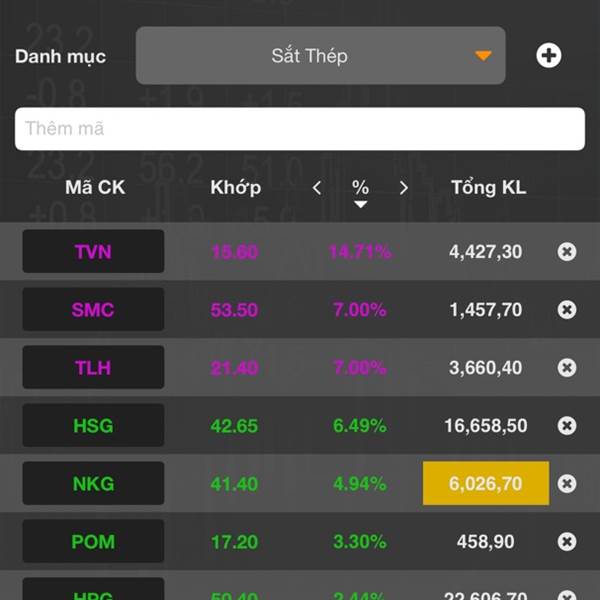This screenshot has height=600, width=600.
Task: Delete the SMC row with the X icon
Action: point(567,310)
